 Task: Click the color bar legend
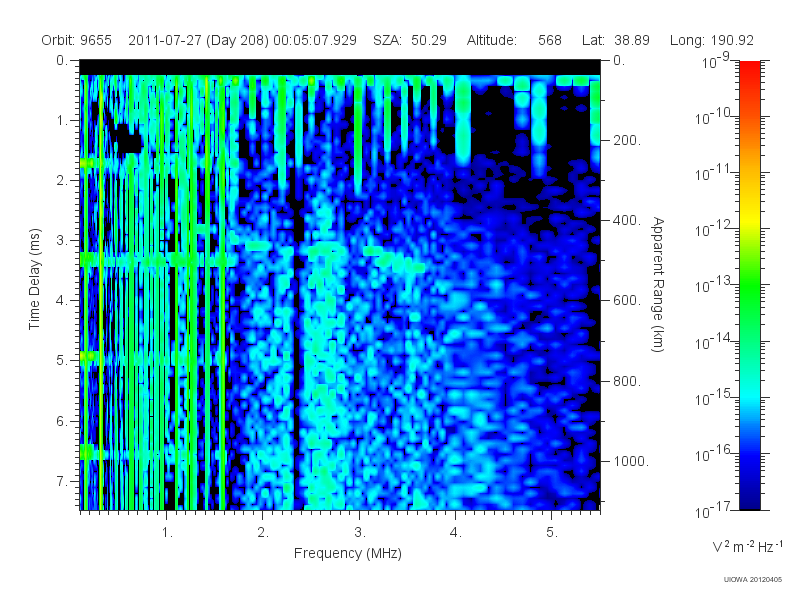[x=749, y=285]
